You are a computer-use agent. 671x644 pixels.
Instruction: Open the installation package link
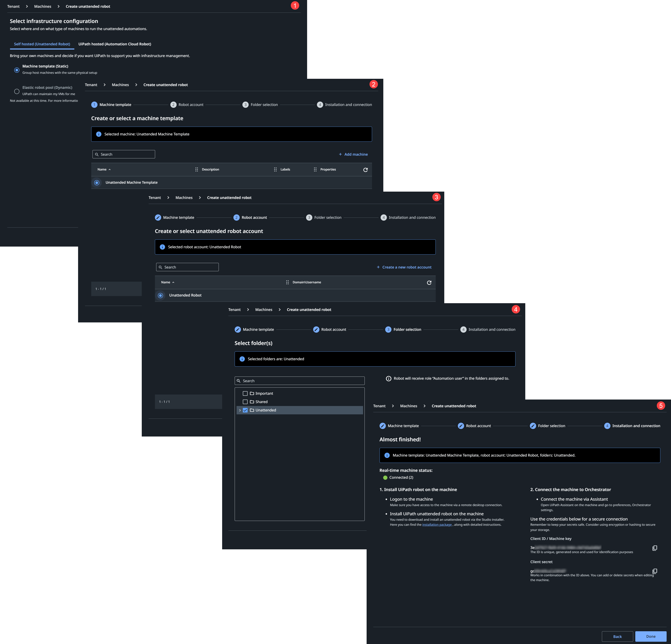pyautogui.click(x=437, y=524)
